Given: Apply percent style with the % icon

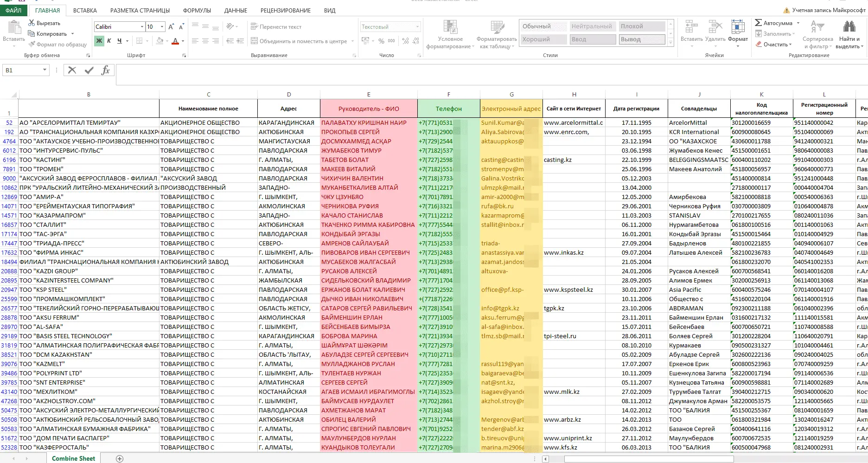Looking at the screenshot, I should [x=381, y=41].
